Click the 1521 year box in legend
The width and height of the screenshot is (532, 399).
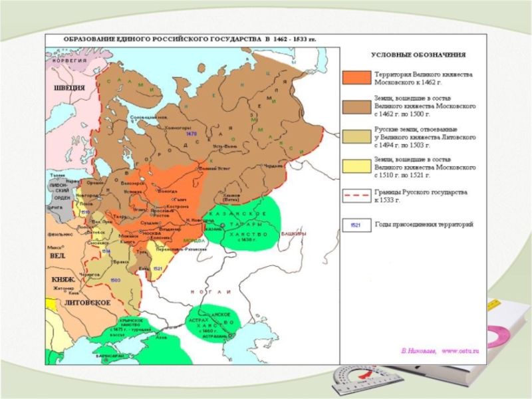pos(355,225)
